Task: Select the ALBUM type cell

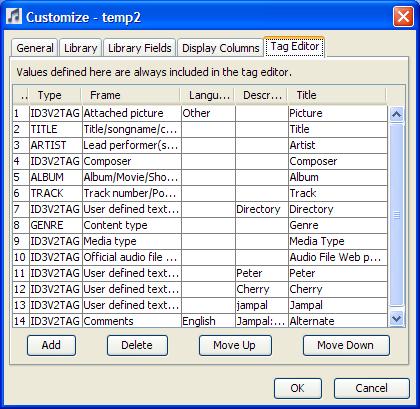Action: tap(56, 177)
